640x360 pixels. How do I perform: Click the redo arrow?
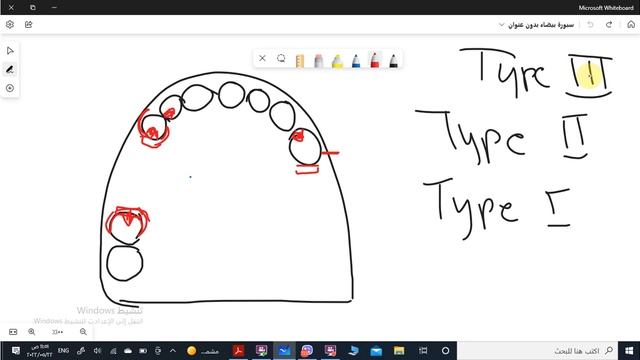609,24
